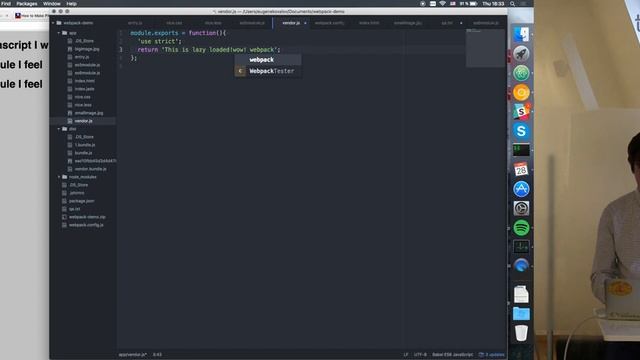
Task: Open Spotify from the dock
Action: click(x=521, y=227)
